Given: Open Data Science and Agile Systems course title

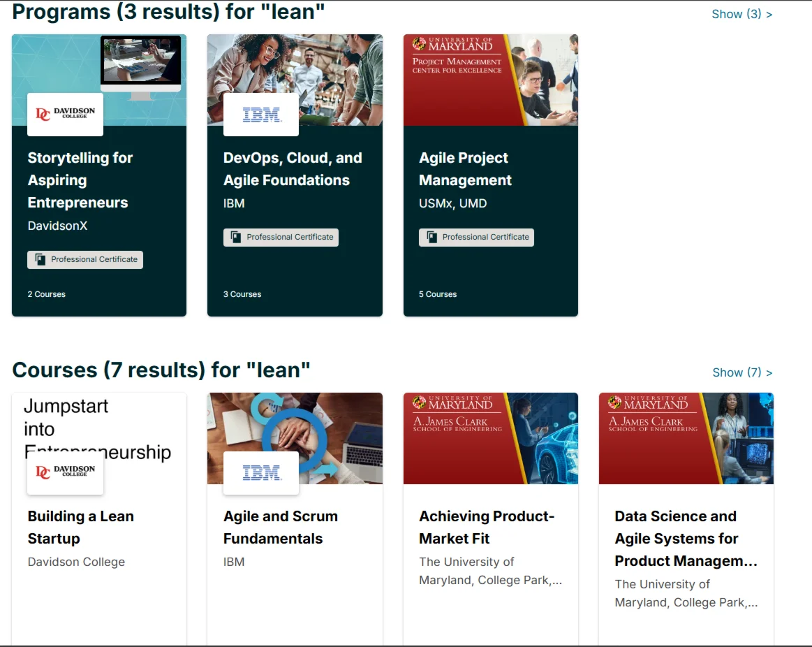Looking at the screenshot, I should (x=686, y=538).
